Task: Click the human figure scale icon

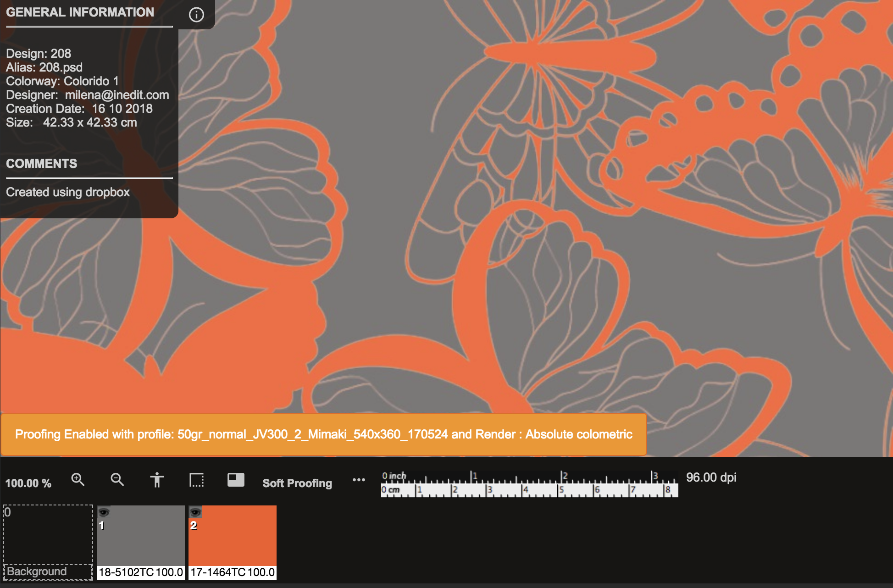Action: 157,480
